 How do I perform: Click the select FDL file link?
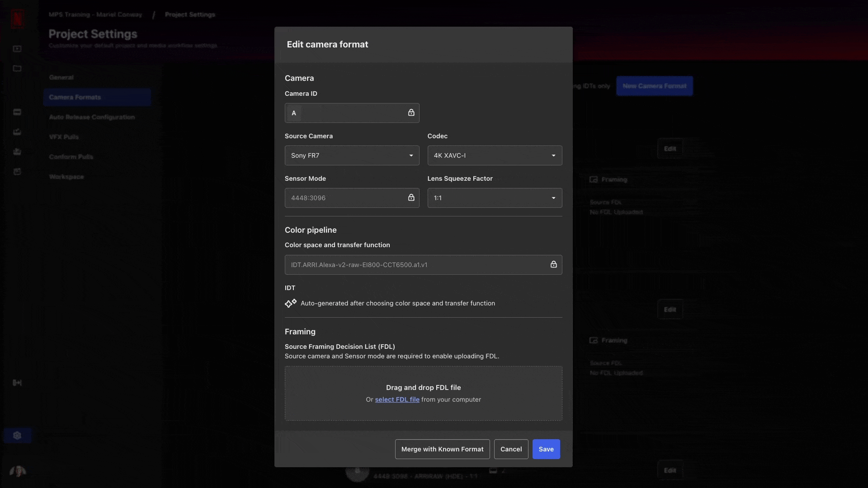tap(397, 399)
